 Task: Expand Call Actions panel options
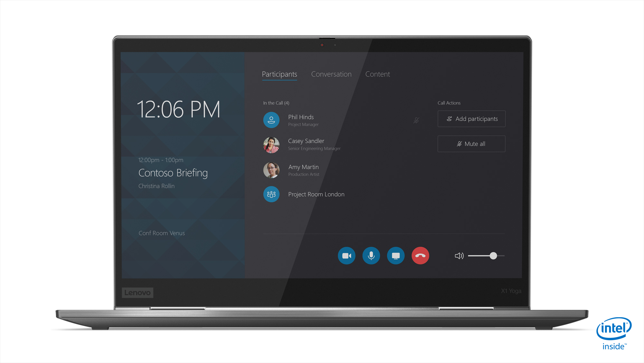tap(450, 103)
